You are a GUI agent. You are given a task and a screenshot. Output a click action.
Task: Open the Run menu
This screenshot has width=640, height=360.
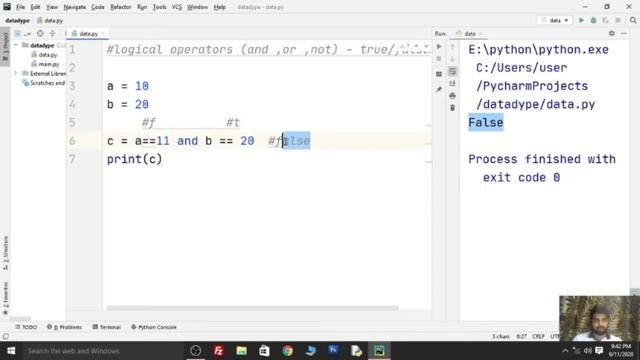pos(142,7)
